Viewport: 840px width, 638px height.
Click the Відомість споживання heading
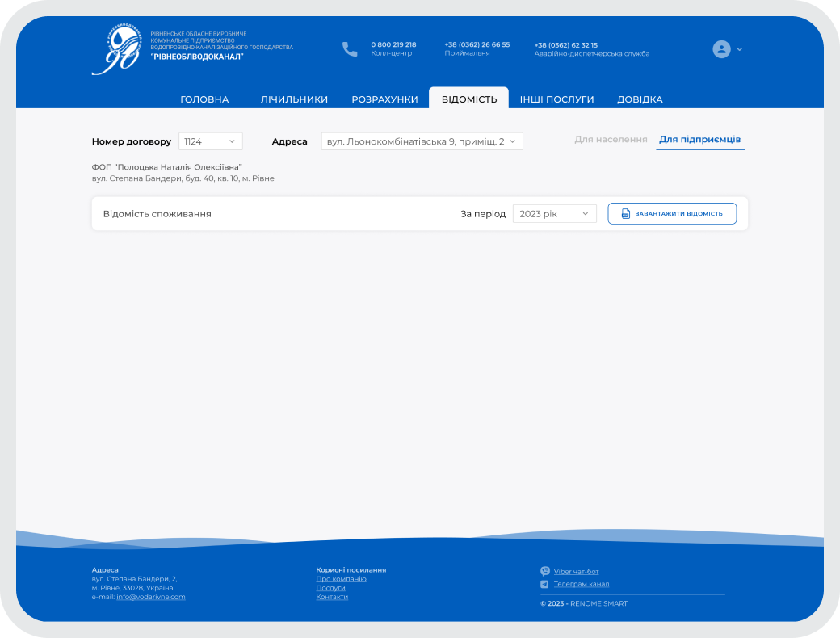[157, 214]
